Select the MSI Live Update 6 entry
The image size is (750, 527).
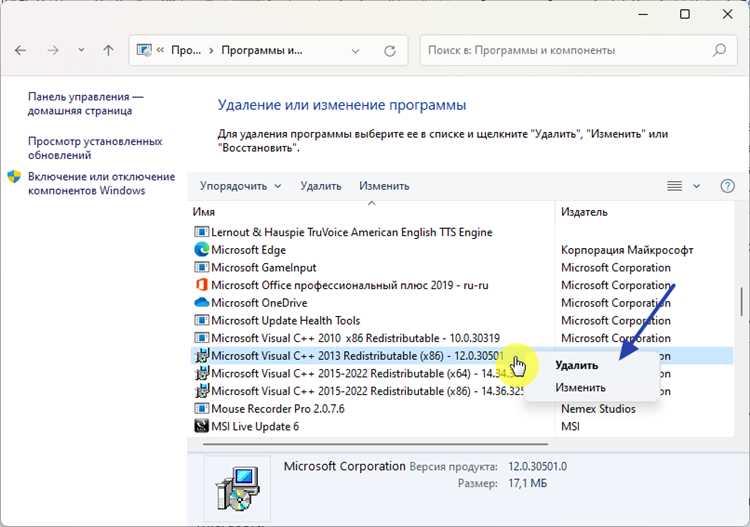(254, 427)
